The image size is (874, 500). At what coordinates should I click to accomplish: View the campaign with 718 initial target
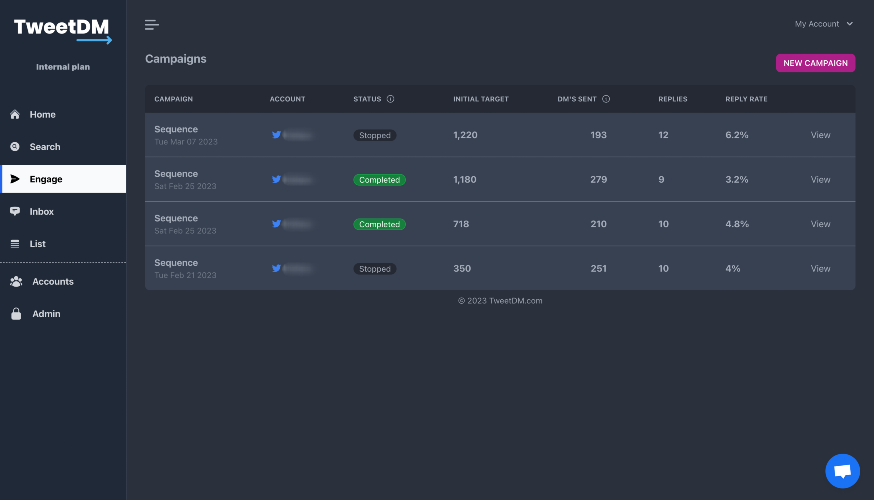(820, 224)
